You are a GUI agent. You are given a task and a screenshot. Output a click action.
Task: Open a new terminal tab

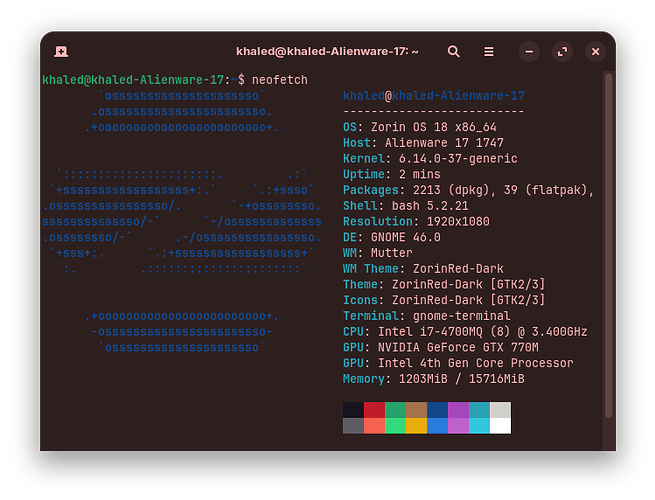tap(61, 51)
